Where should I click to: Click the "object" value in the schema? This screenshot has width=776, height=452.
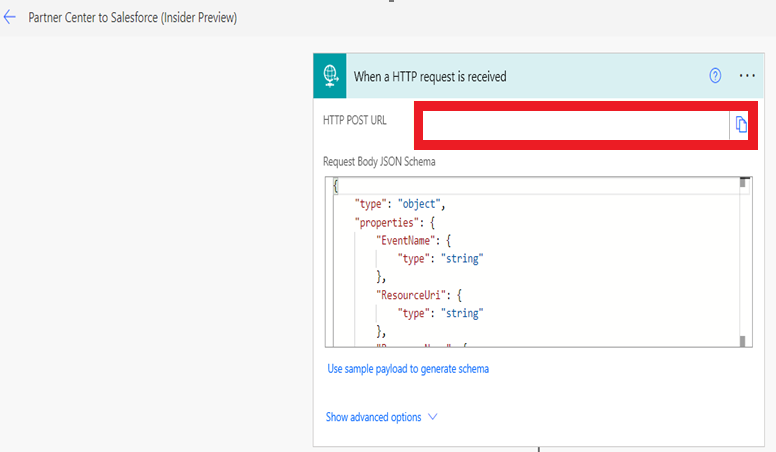[x=419, y=204]
